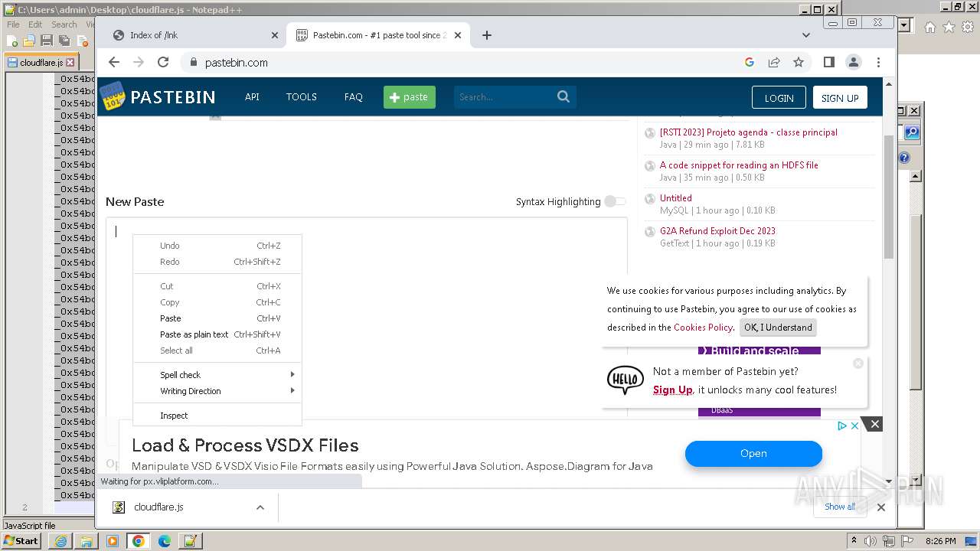980x551 pixels.
Task: Click 'OK, I Understand' cookie button
Action: [778, 328]
